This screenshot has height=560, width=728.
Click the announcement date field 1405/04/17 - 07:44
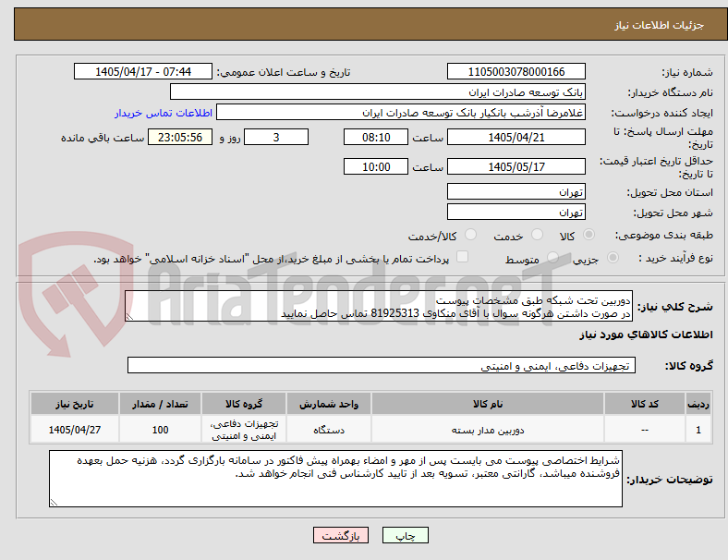pos(143,71)
